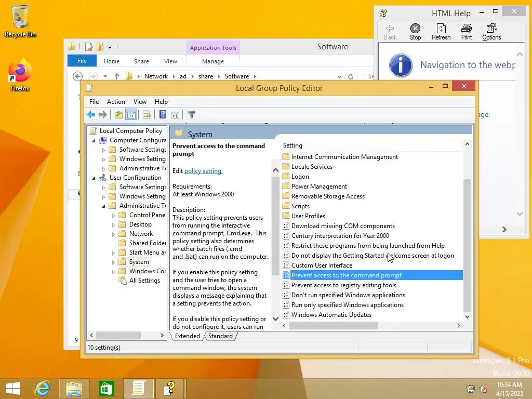The height and width of the screenshot is (399, 532).
Task: Open Firefox desktop shortcut
Action: [20, 75]
